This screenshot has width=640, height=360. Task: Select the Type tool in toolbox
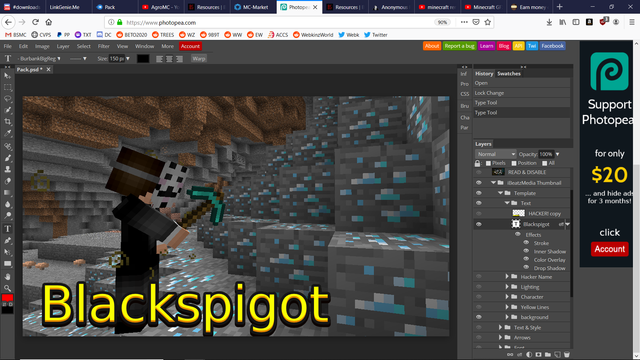(7, 229)
